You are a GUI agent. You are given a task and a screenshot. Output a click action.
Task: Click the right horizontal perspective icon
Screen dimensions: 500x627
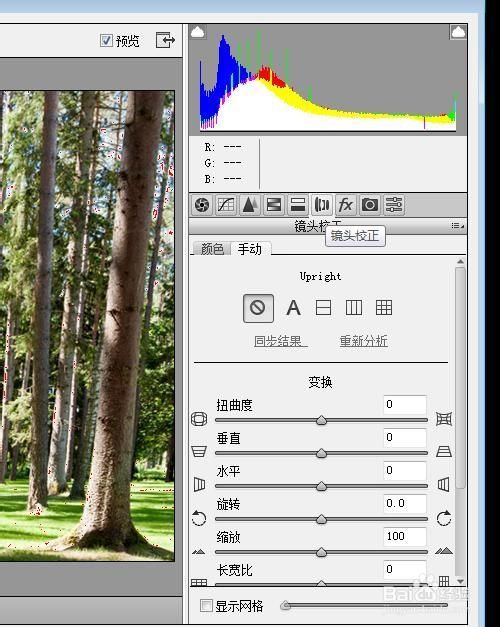point(444,484)
